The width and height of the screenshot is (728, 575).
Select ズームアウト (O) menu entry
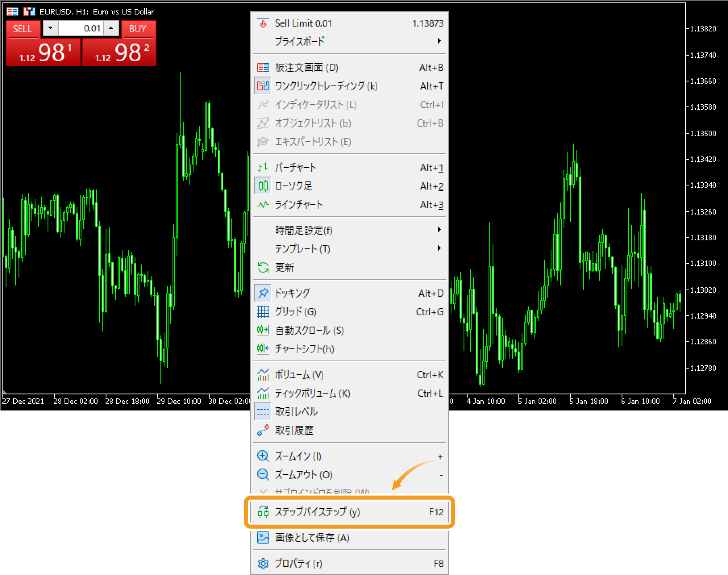349,475
